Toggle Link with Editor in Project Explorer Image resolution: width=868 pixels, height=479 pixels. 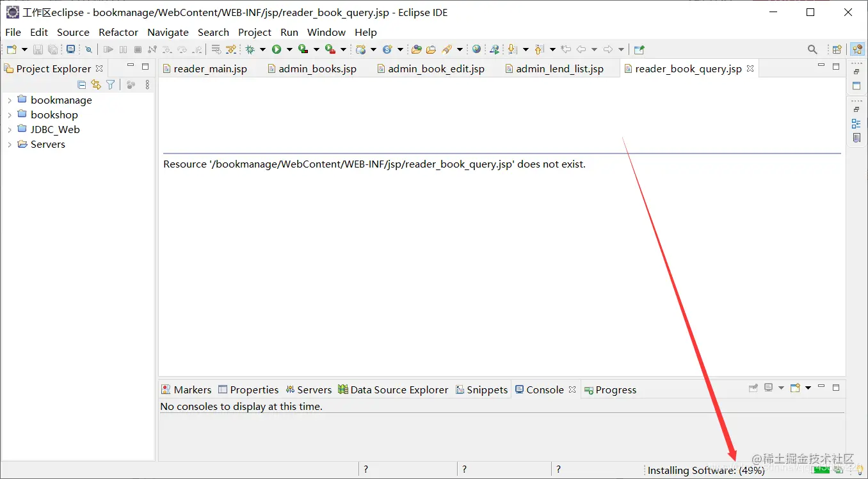tap(96, 84)
